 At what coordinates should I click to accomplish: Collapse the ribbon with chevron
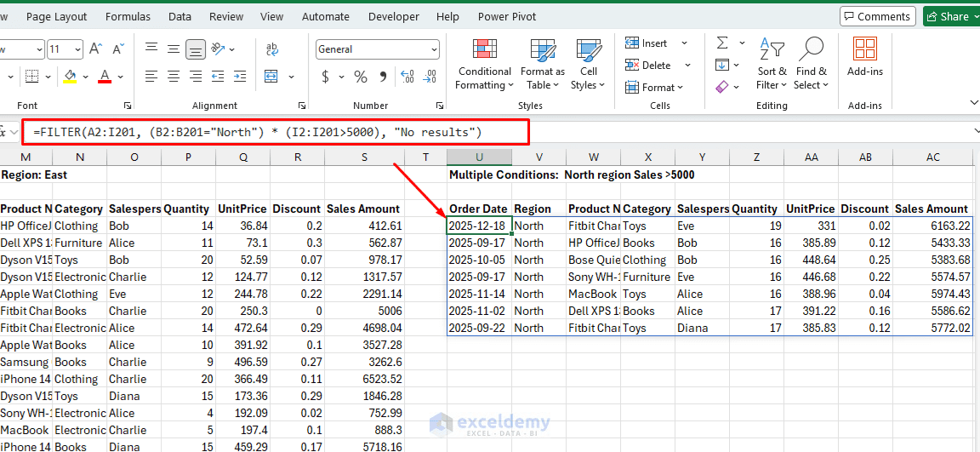tap(973, 102)
